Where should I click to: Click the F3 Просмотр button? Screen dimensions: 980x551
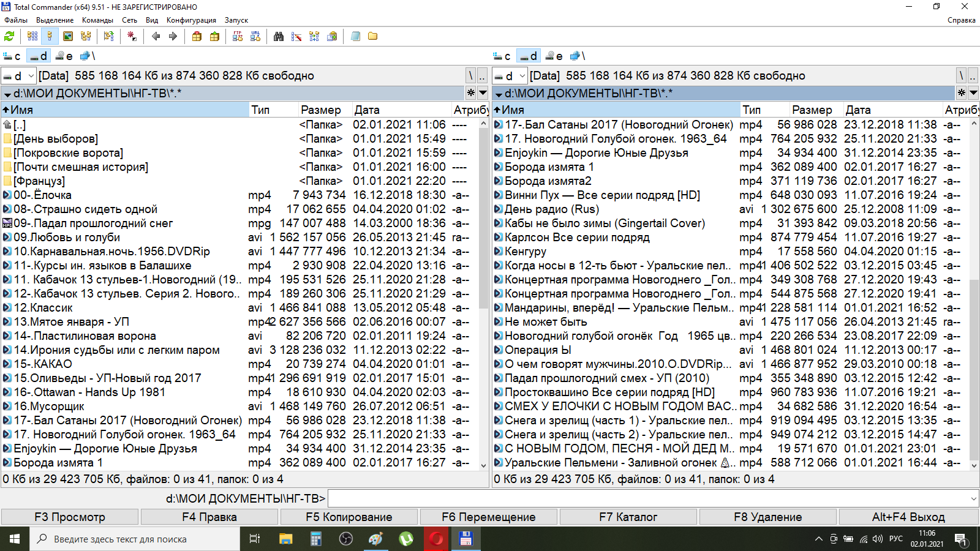(70, 517)
